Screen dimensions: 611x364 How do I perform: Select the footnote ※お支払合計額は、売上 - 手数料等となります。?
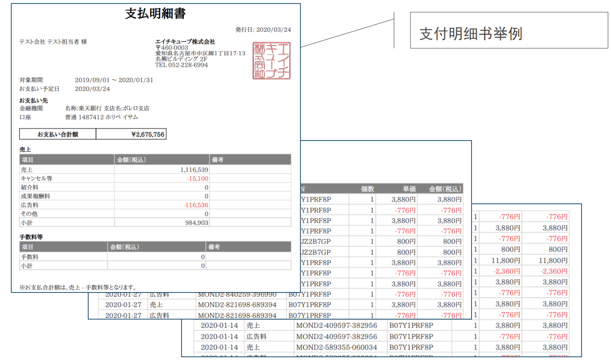pyautogui.click(x=78, y=287)
